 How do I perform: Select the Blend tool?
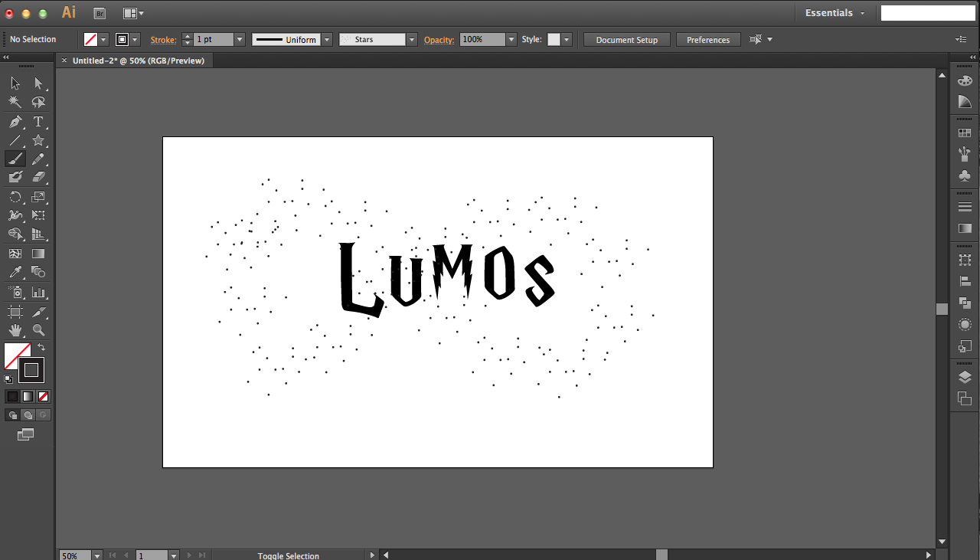pyautogui.click(x=38, y=272)
